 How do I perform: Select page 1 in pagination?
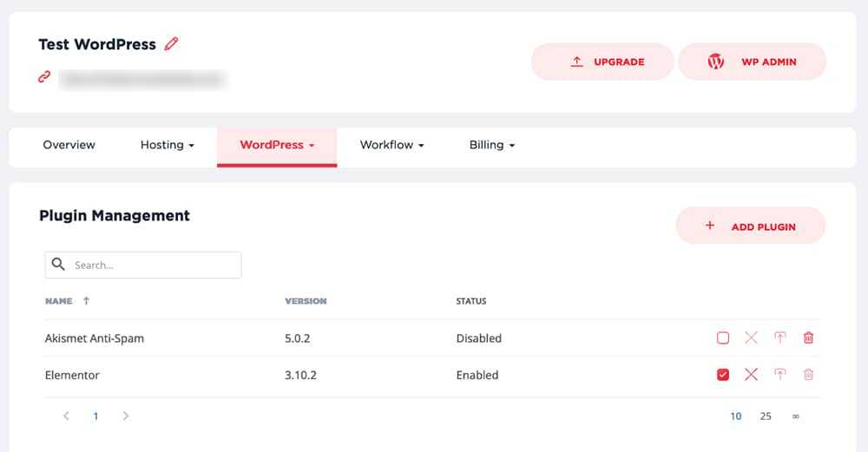point(95,416)
